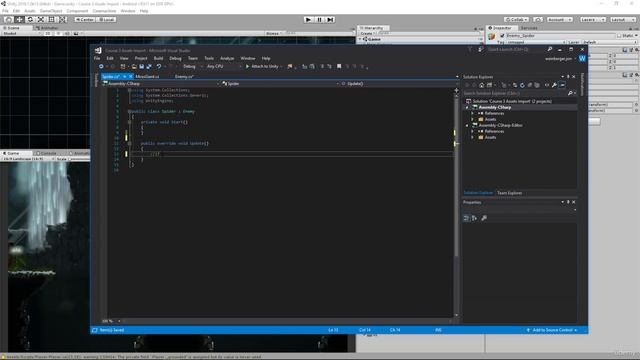
Task: Open Visual Studio Tools menu
Action: point(209,58)
